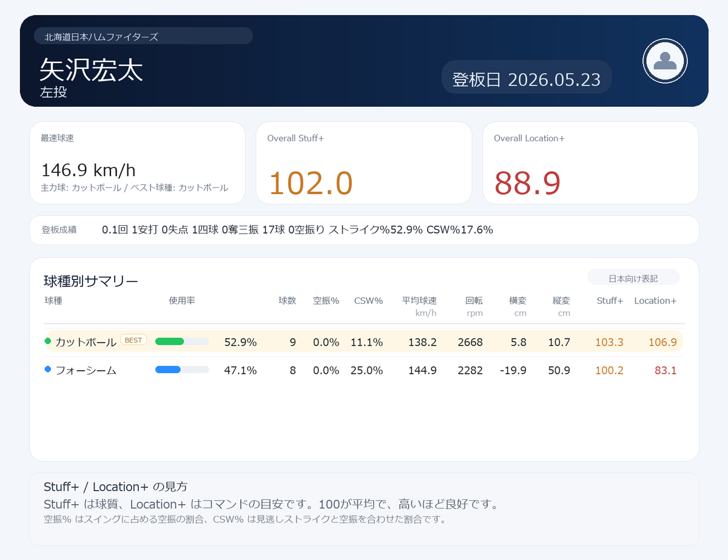Viewport: 728px width, 560px height.
Task: Click the 103.3 Stuff+ value
Action: [609, 342]
